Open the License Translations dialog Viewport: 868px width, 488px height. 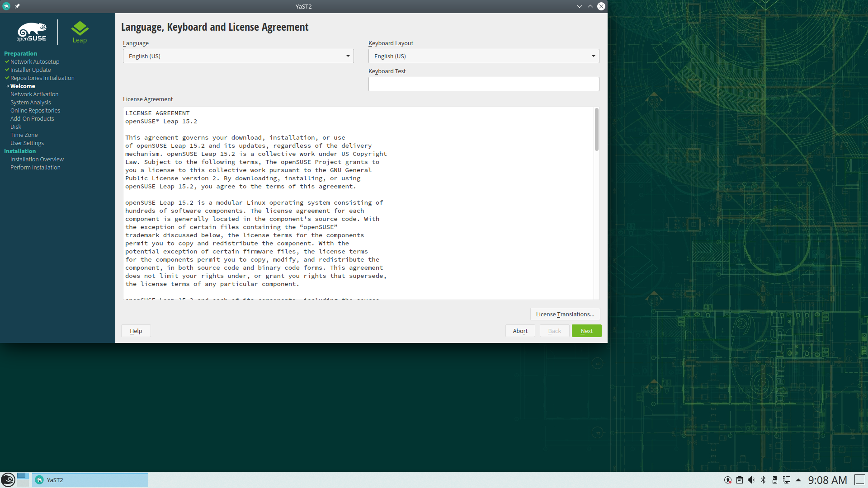[565, 314]
